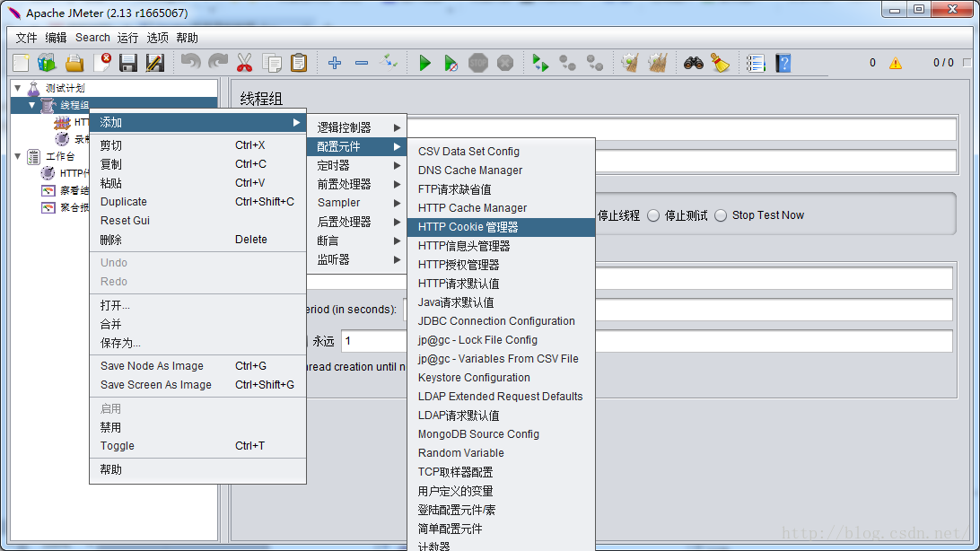Viewport: 980px width, 551px height.
Task: Click the Shutdown X icon
Action: (505, 63)
